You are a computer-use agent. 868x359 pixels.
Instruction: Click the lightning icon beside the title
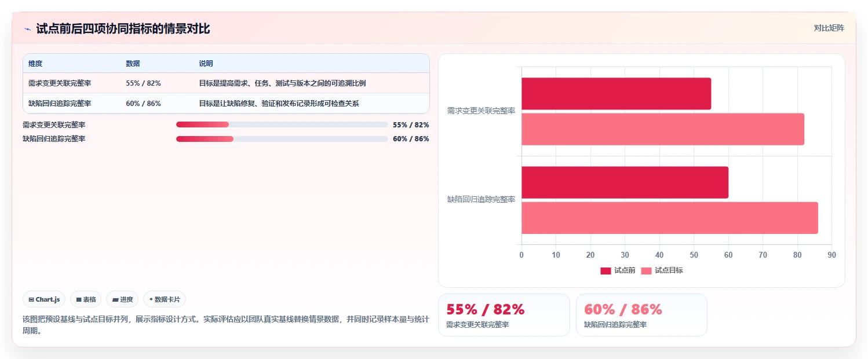pyautogui.click(x=27, y=29)
